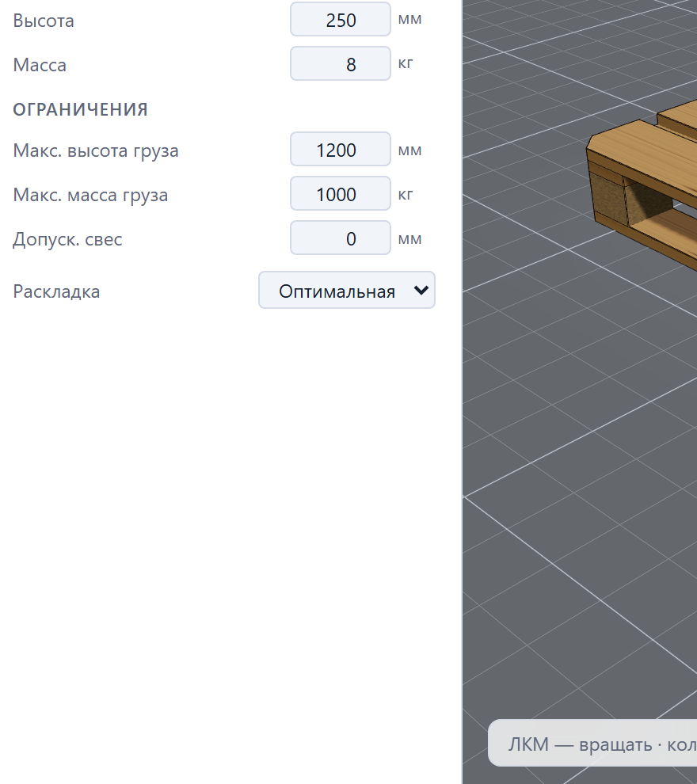This screenshot has height=784, width=697.
Task: Click the Макс. высота груза label
Action: pos(96,150)
